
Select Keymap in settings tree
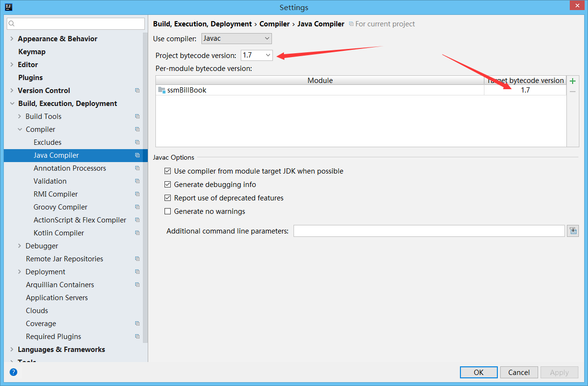click(x=32, y=52)
